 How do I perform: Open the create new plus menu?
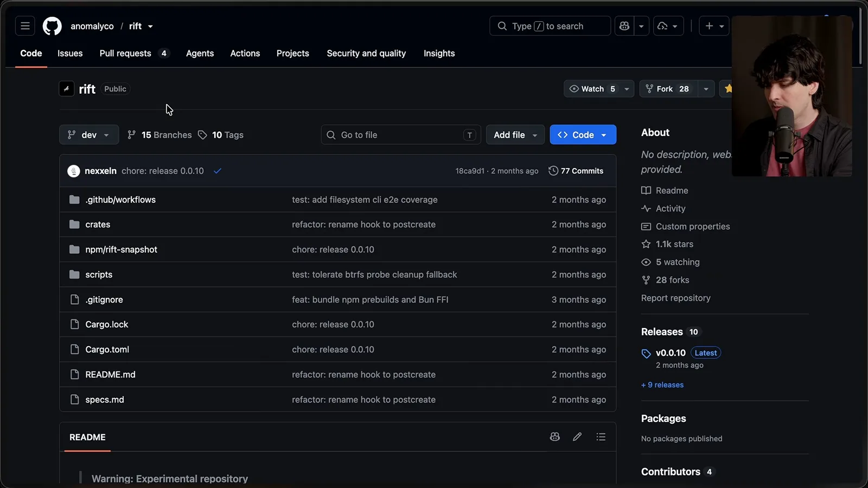pyautogui.click(x=714, y=26)
